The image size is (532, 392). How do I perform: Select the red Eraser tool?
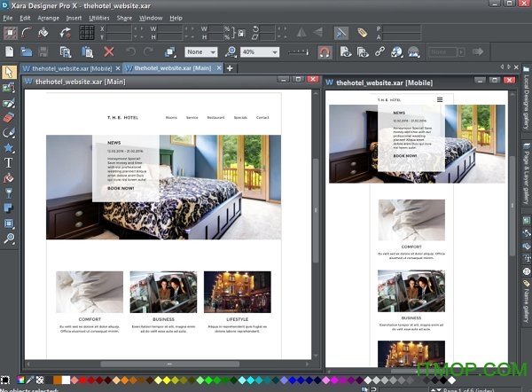pyautogui.click(x=9, y=117)
